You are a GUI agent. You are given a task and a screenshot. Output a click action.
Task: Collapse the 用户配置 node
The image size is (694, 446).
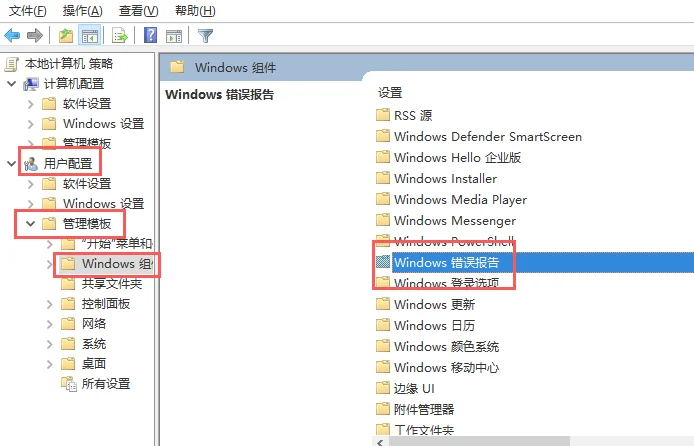pos(12,164)
